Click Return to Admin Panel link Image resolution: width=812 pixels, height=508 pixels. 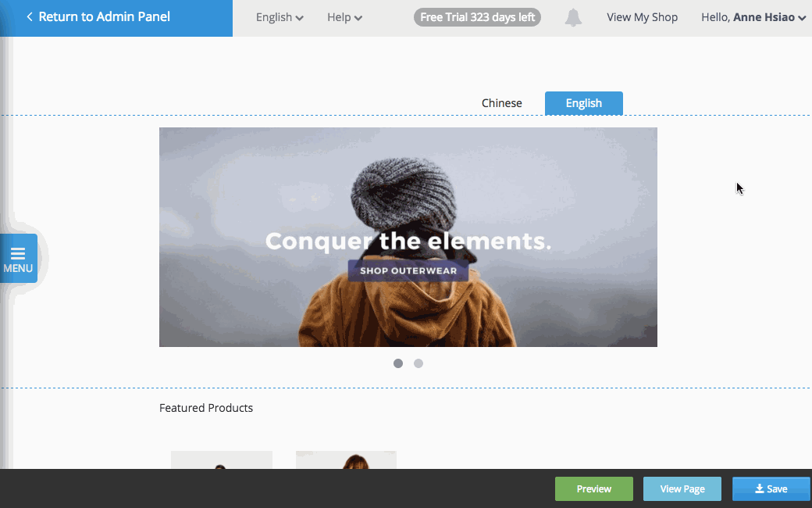click(x=104, y=17)
